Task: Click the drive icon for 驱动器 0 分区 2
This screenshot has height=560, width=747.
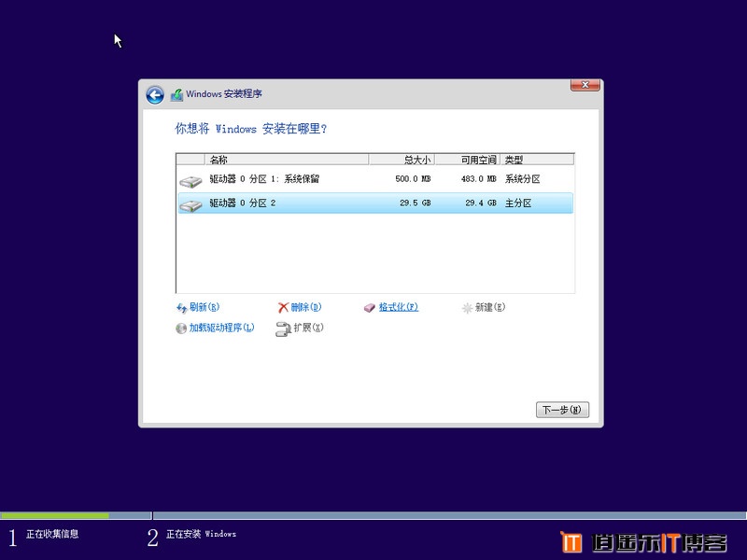Action: (x=190, y=205)
